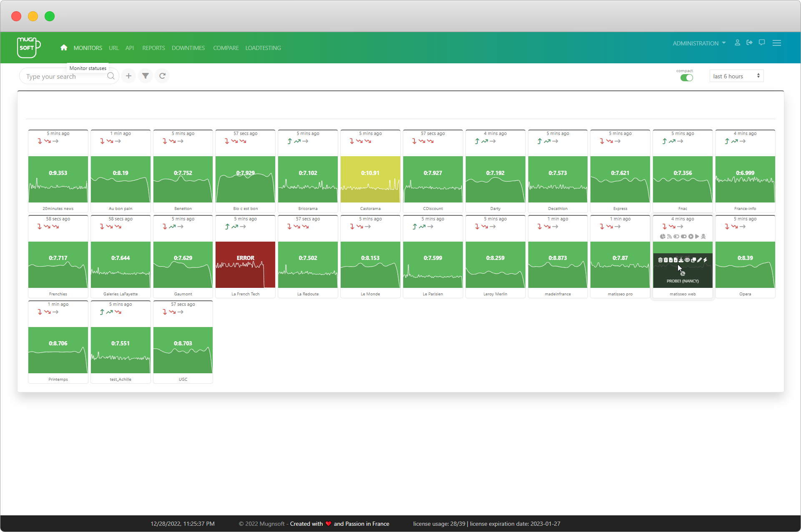This screenshot has width=801, height=532.
Task: Open the URL menu item
Action: coord(114,48)
